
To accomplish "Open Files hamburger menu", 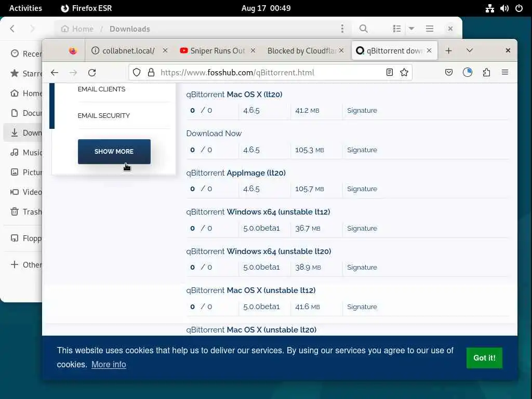I will pyautogui.click(x=430, y=29).
